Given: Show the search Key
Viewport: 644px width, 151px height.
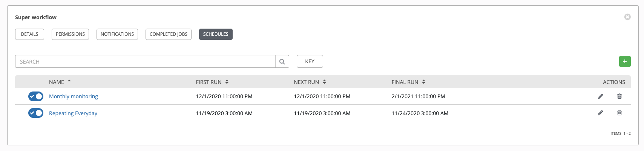Looking at the screenshot, I should [310, 61].
